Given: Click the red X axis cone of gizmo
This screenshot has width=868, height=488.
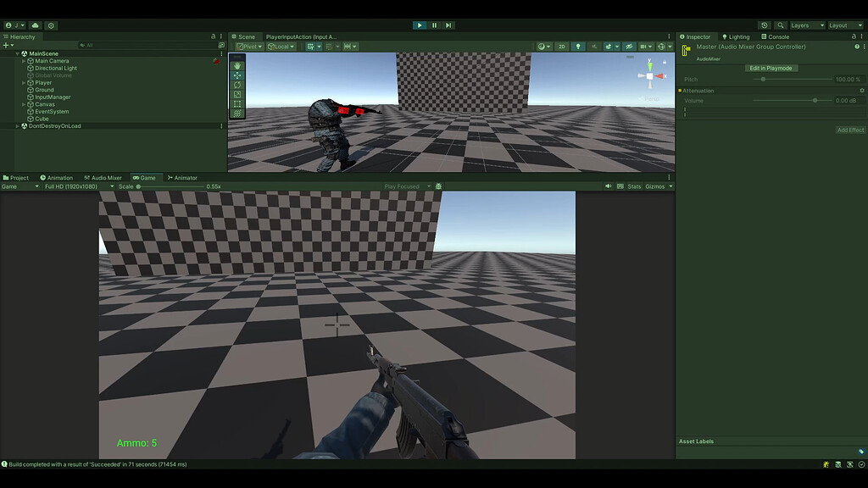Looking at the screenshot, I should point(659,75).
